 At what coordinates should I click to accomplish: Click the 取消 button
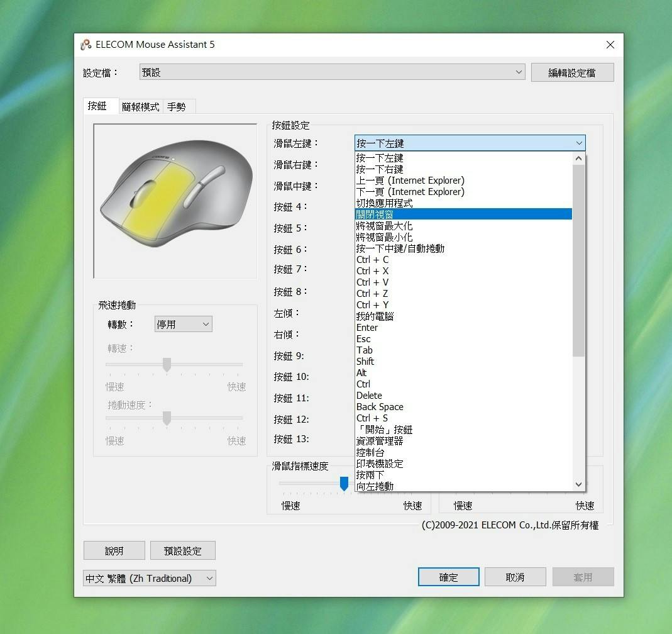click(515, 577)
